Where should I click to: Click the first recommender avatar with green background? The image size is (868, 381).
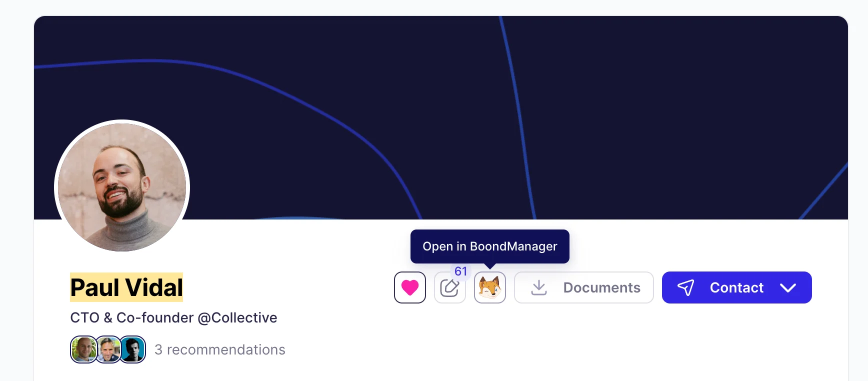click(x=83, y=349)
